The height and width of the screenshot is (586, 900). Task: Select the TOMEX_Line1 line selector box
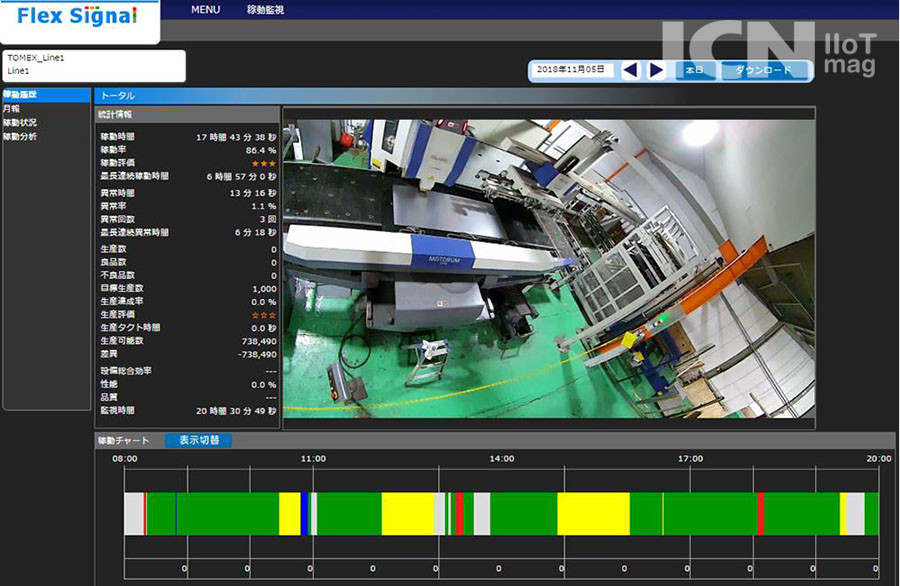click(x=94, y=65)
